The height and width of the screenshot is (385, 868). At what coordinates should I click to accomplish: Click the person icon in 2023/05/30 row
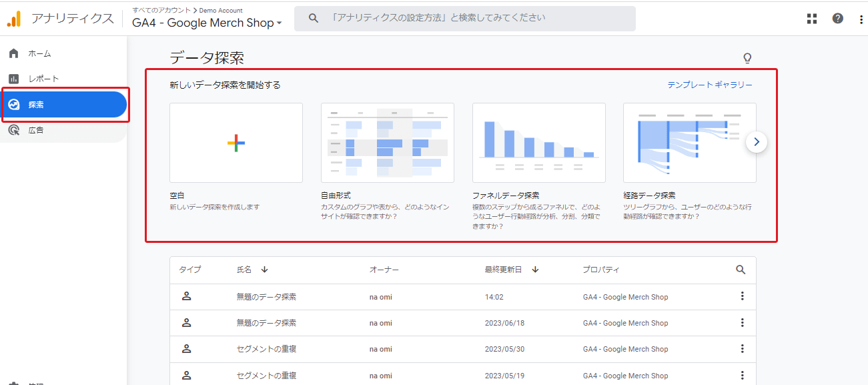pyautogui.click(x=187, y=349)
